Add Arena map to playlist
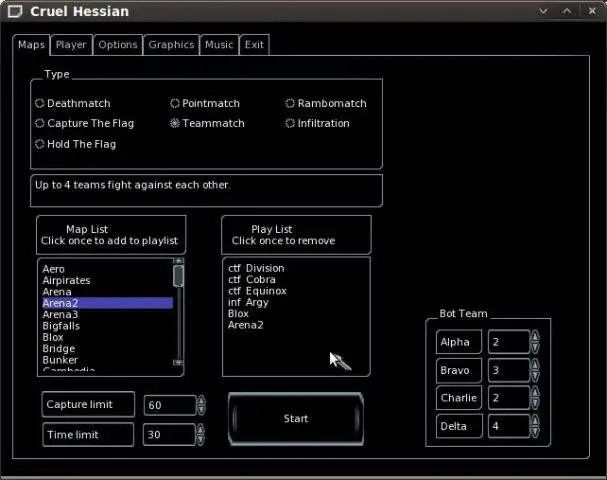This screenshot has width=607, height=480. point(107,291)
